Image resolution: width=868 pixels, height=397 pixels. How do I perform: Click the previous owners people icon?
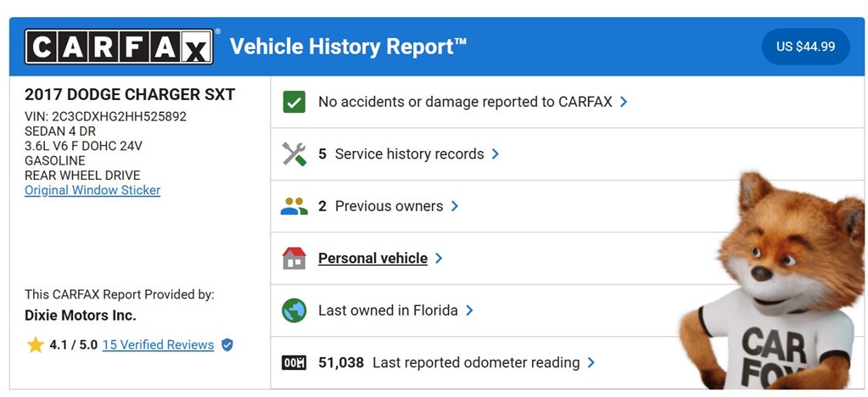(x=294, y=206)
